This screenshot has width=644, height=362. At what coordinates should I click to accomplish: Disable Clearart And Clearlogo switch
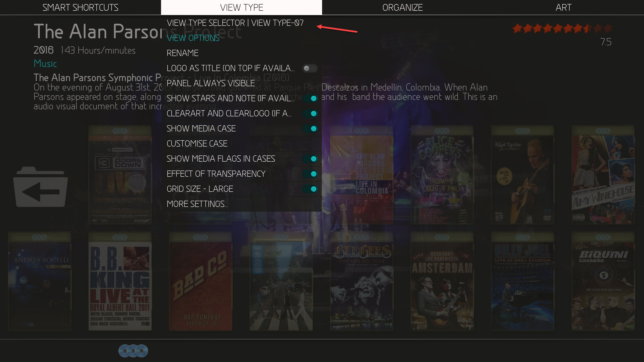[310, 113]
